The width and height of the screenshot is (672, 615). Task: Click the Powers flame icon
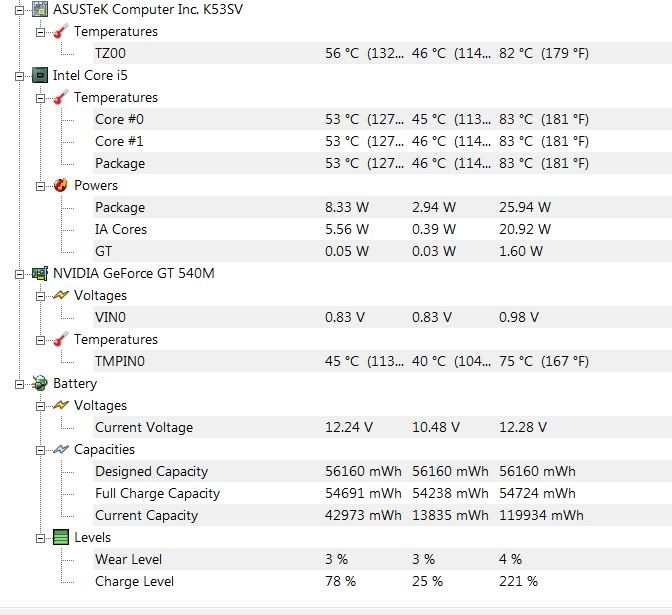60,185
